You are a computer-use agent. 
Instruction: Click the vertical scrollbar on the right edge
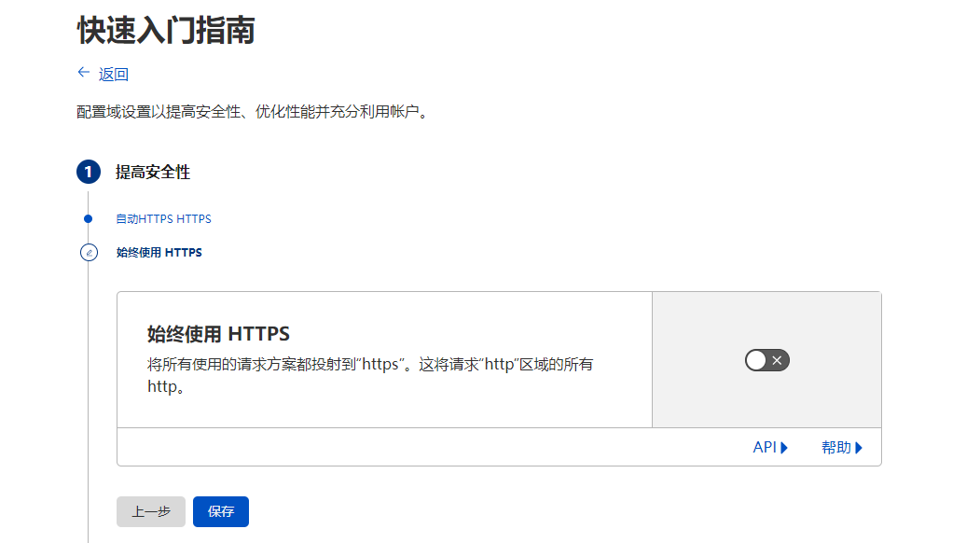975,271
